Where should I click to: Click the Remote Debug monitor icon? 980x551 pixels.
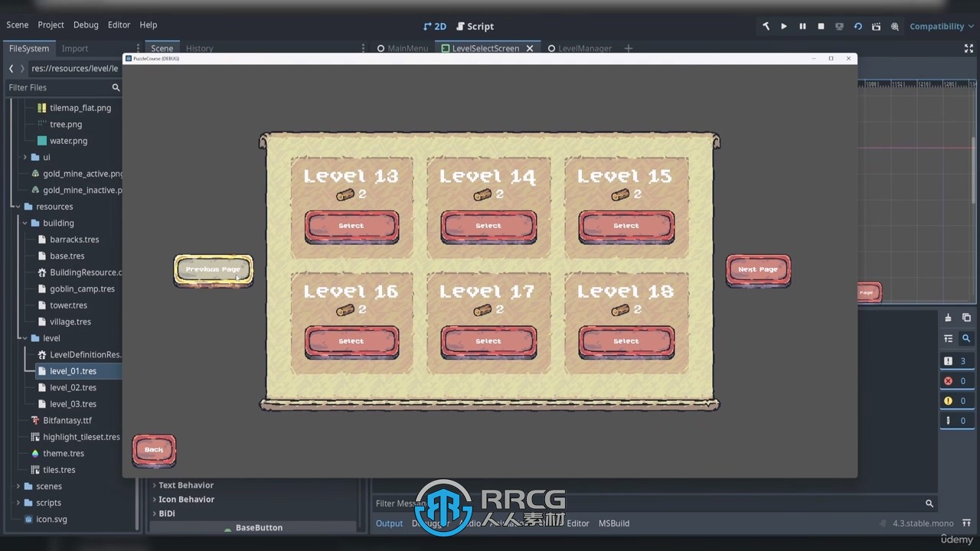tap(839, 26)
